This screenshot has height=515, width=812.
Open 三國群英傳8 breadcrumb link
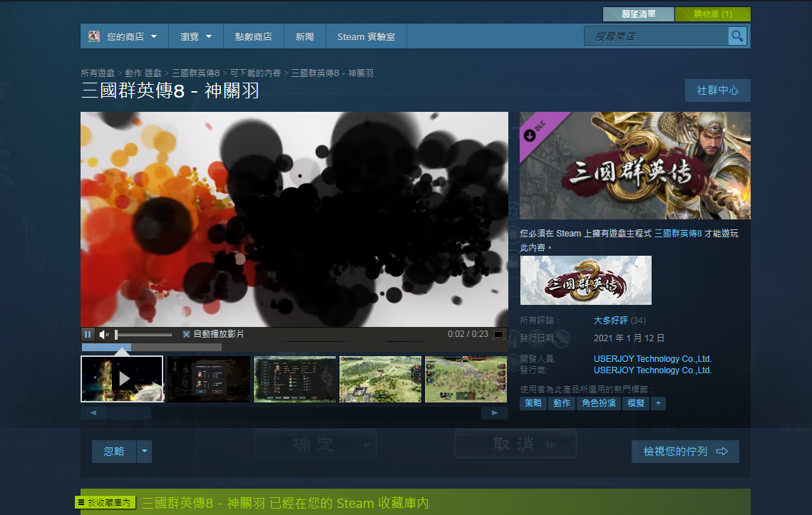(x=196, y=73)
